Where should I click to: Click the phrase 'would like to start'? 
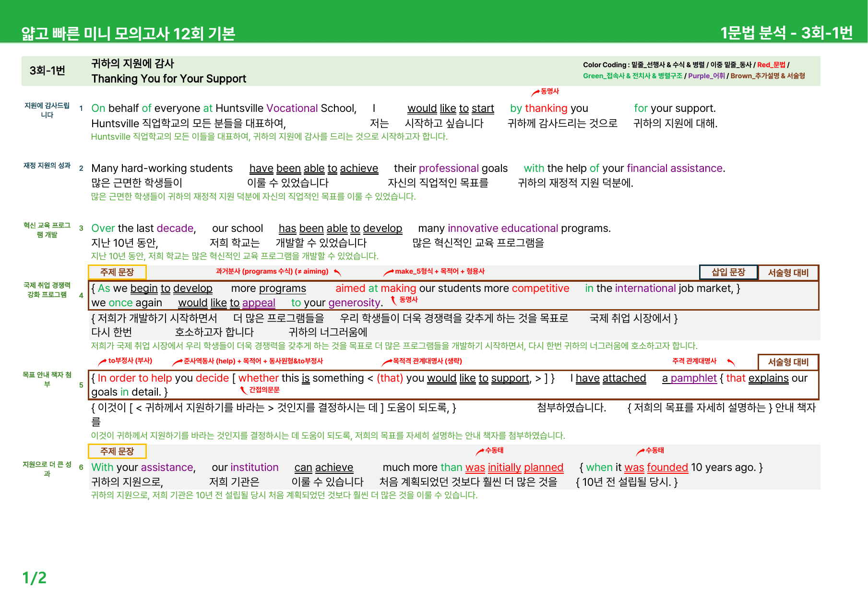[x=451, y=108]
